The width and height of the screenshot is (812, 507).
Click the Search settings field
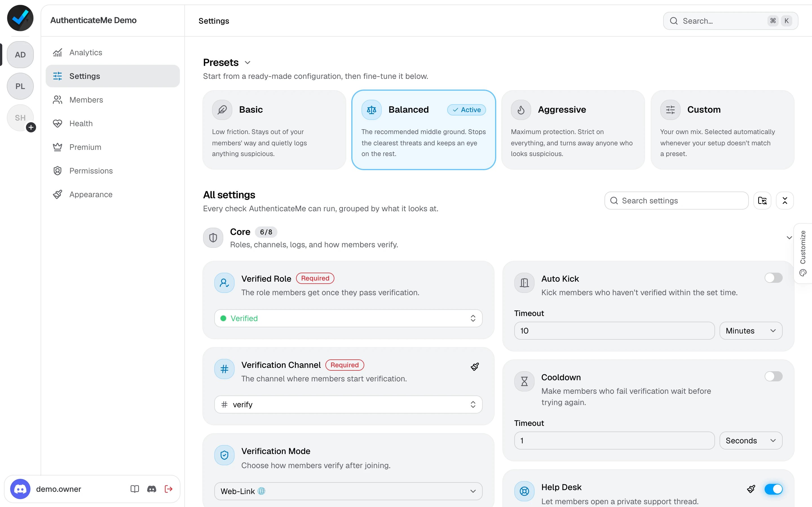(x=676, y=201)
